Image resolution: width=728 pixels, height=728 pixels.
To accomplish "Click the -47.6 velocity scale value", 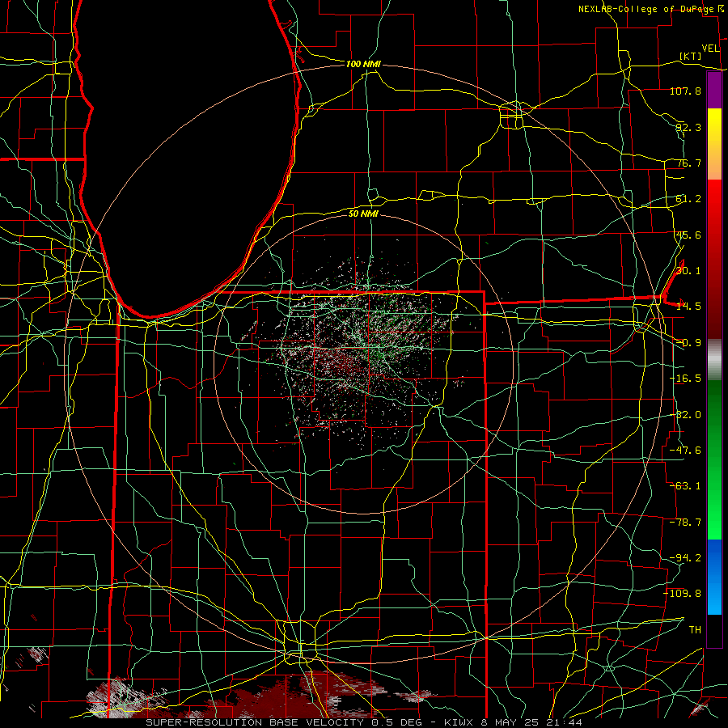I will [x=685, y=451].
